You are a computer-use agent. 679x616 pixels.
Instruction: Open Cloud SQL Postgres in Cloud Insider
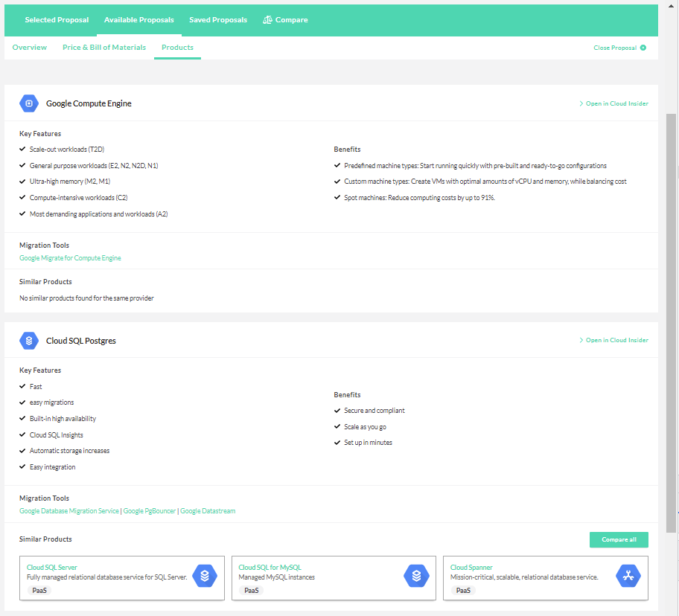pos(613,340)
